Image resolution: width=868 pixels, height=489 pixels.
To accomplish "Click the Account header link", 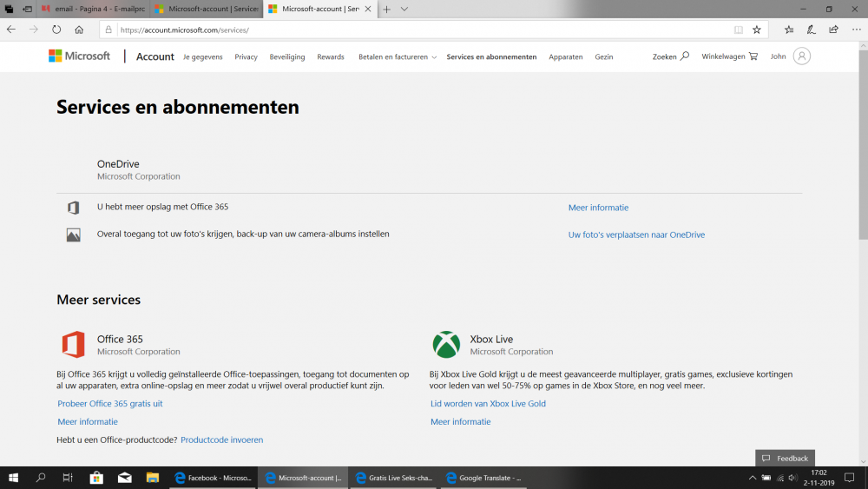I will click(155, 56).
